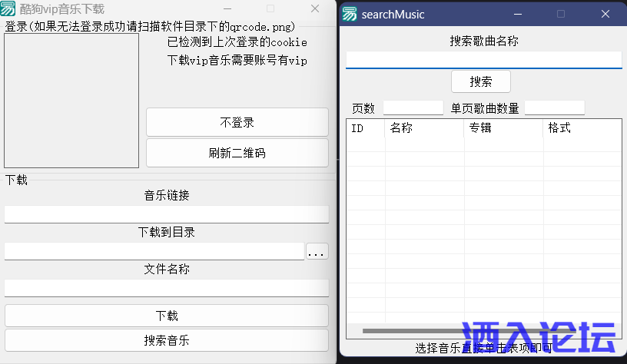Sort by the 名称 column header
The width and height of the screenshot is (627, 364).
(x=425, y=128)
